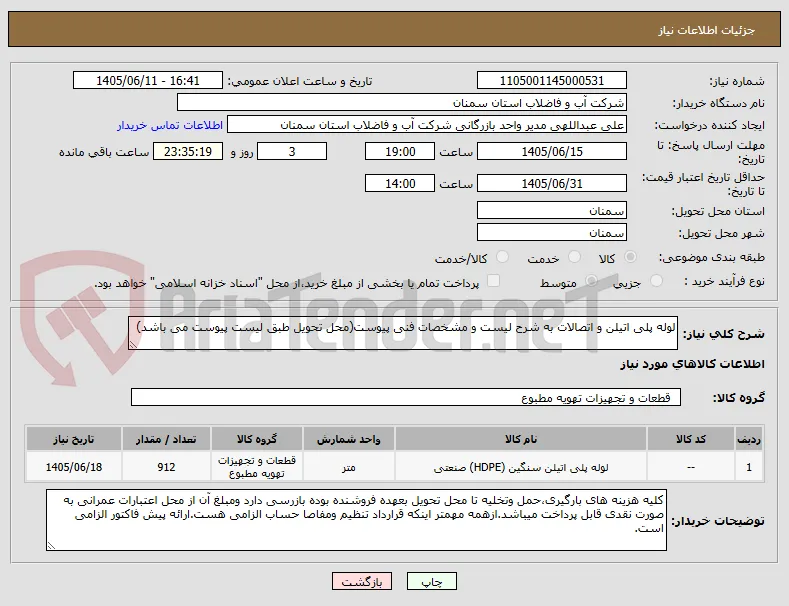Toggle the اسناد خزانه اسلامی payment checkbox
This screenshot has width=789, height=606.
pos(494,281)
